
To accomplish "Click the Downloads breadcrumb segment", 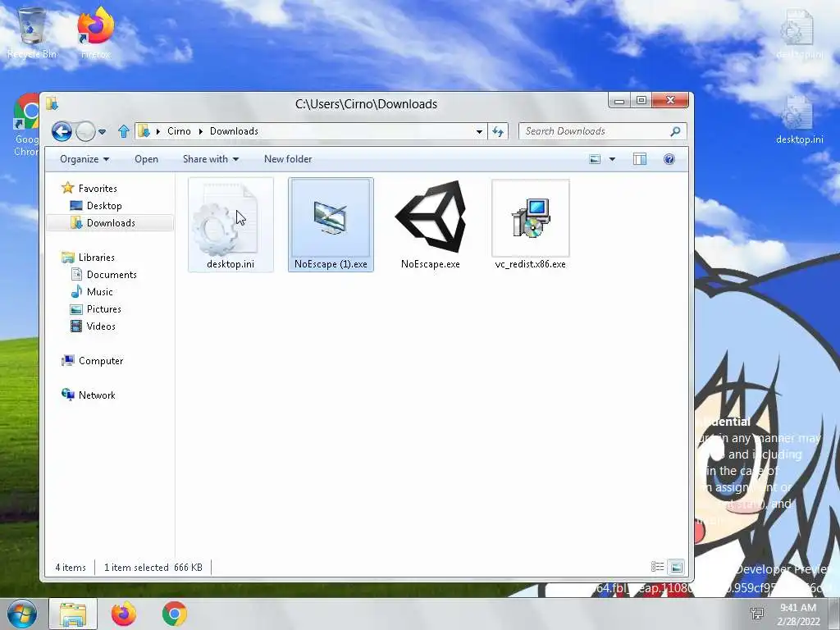I will pos(234,131).
